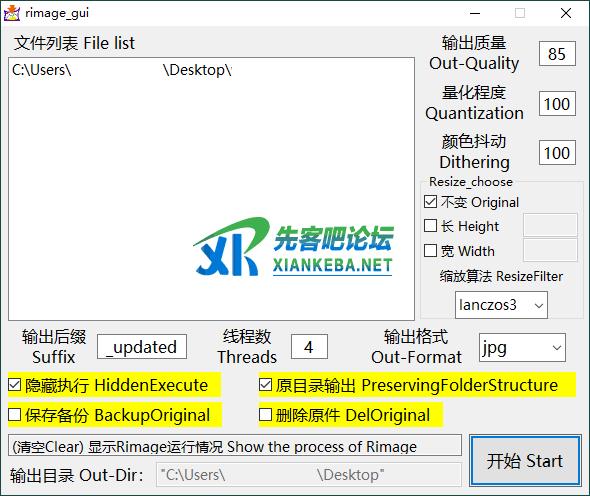Enable the Height resize checkbox
Screen dimensions: 590x496
tap(430, 226)
